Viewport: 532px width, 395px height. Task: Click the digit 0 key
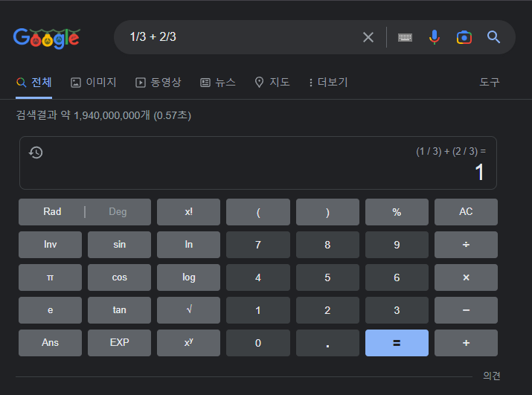(x=258, y=343)
